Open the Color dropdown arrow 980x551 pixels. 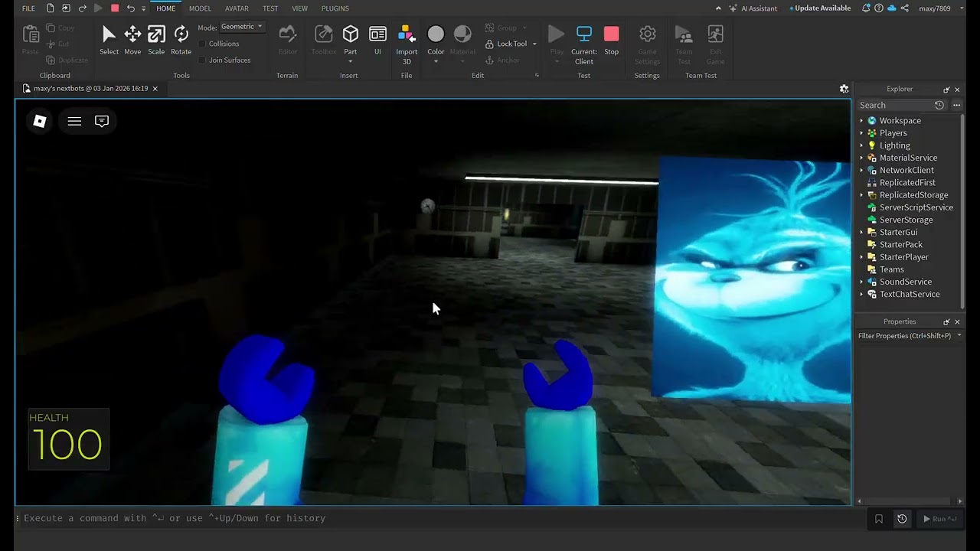(x=436, y=62)
